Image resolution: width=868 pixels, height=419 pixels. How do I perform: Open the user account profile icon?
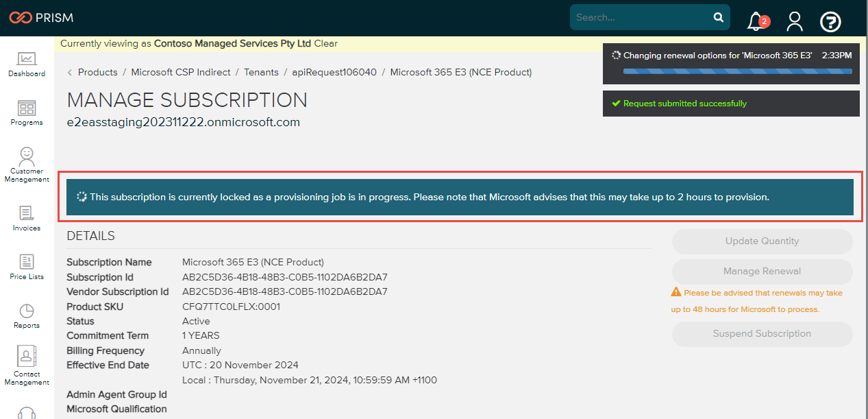[x=795, y=21]
